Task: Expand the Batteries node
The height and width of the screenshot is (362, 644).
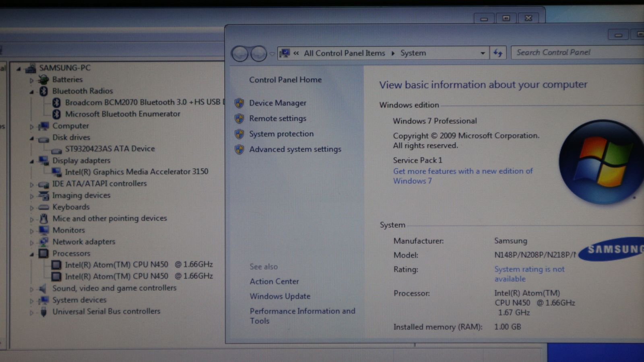Action: tap(31, 80)
